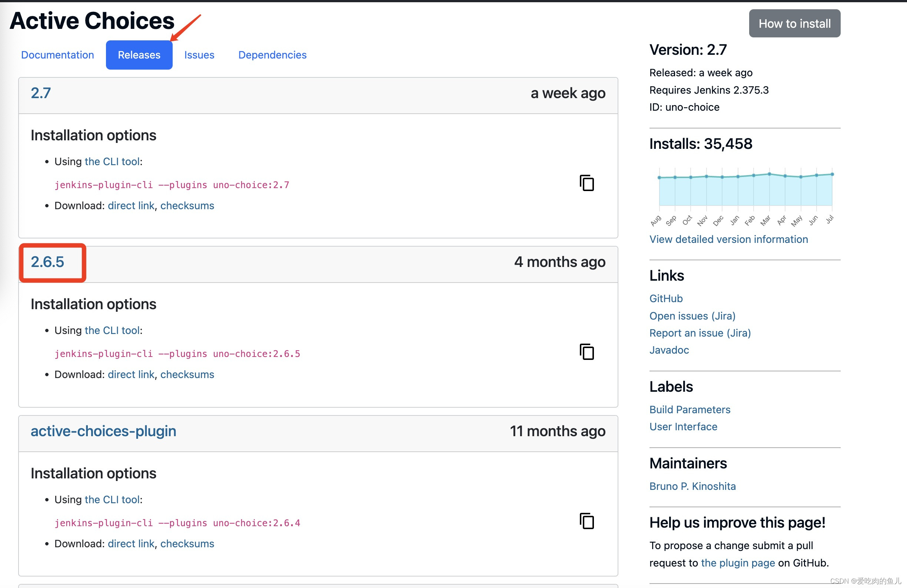Image resolution: width=907 pixels, height=588 pixels.
Task: View detailed version information
Action: (728, 239)
